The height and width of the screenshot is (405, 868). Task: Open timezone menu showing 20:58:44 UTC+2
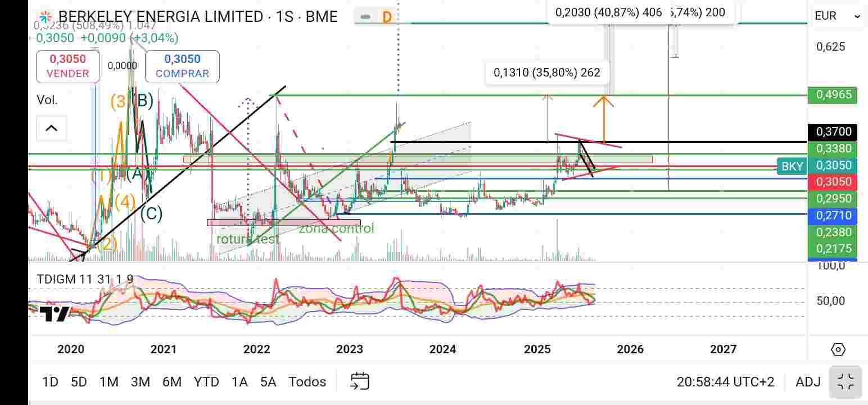[x=725, y=382]
